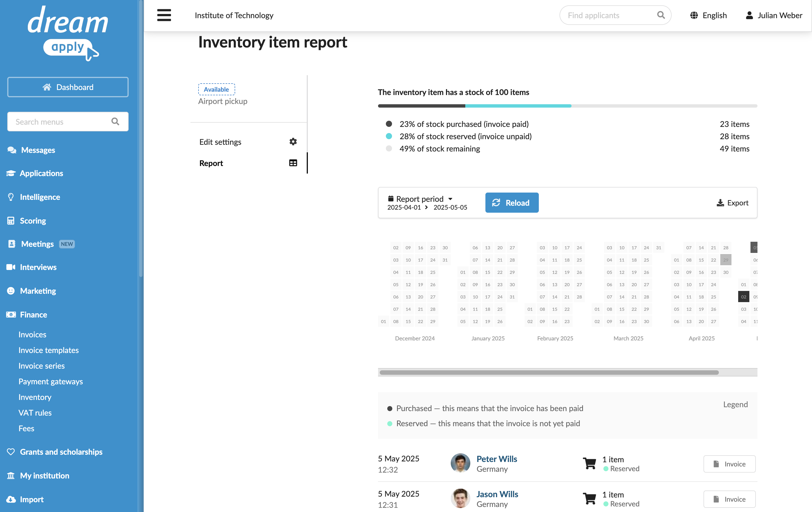Click the Import cloud download icon

pyautogui.click(x=11, y=499)
